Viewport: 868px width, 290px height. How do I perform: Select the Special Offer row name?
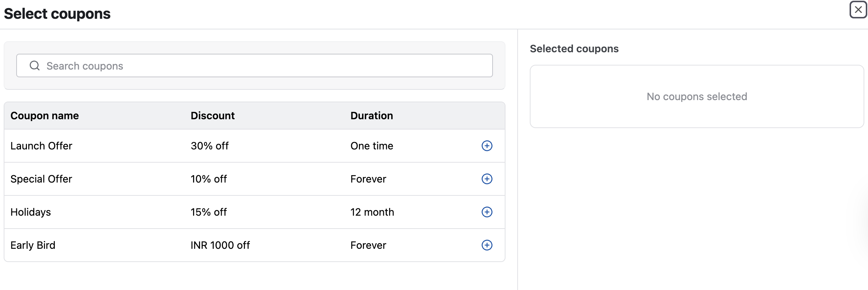click(41, 179)
